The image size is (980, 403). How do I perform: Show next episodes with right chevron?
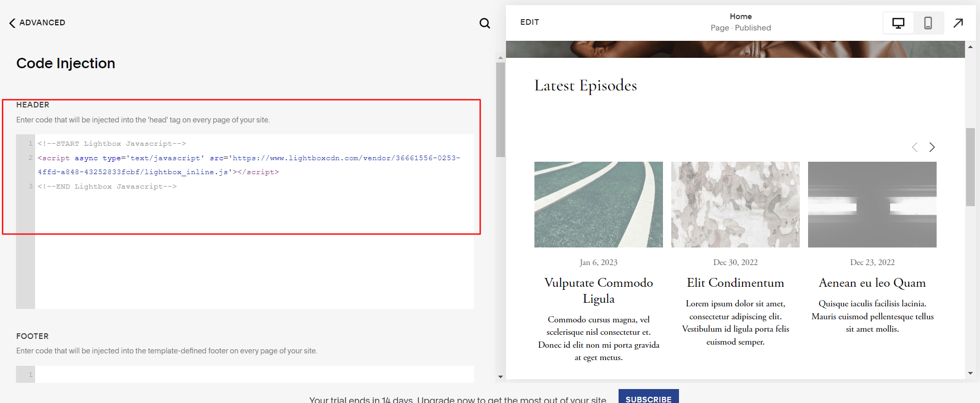pos(932,147)
